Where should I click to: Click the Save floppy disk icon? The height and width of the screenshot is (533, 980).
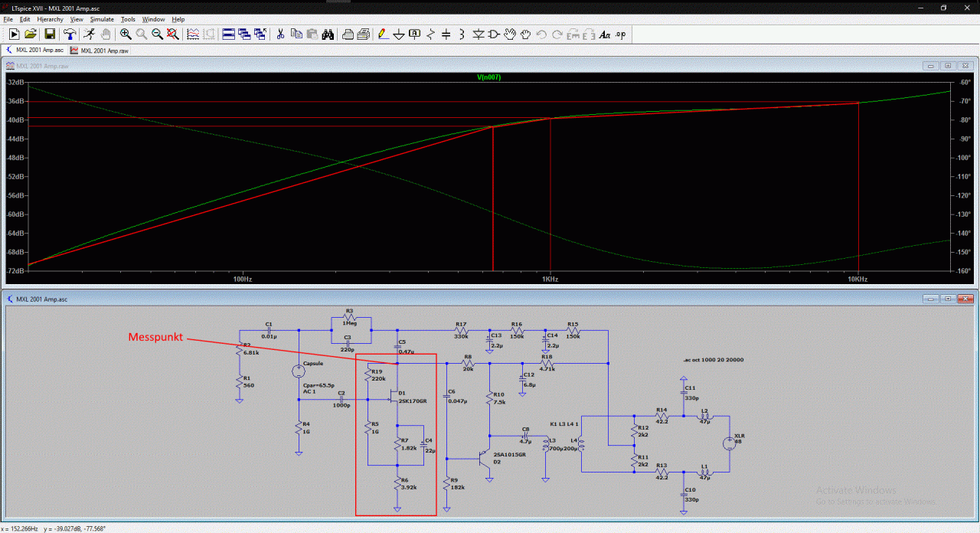point(50,34)
